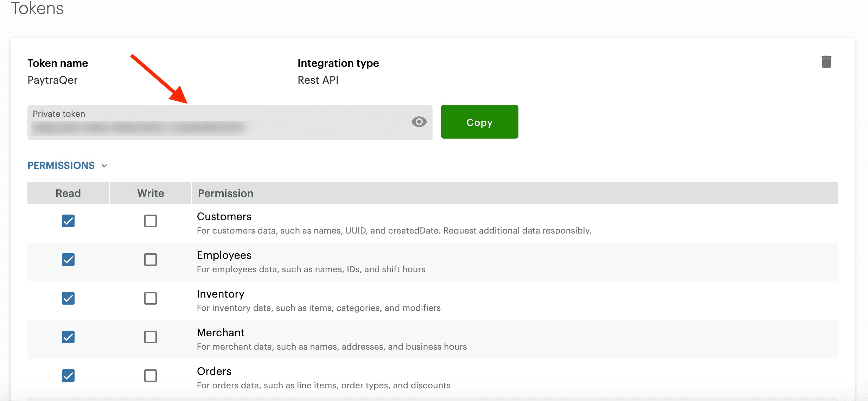Enable Write access for Orders

coord(151,376)
